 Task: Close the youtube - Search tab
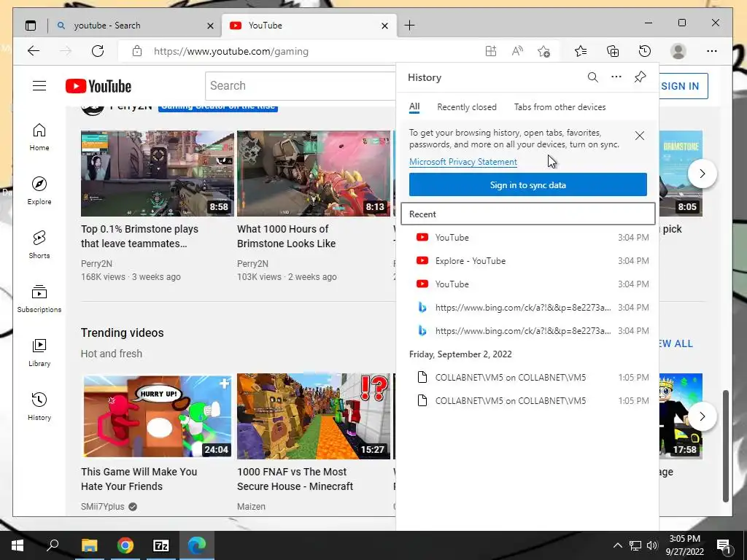click(x=210, y=26)
